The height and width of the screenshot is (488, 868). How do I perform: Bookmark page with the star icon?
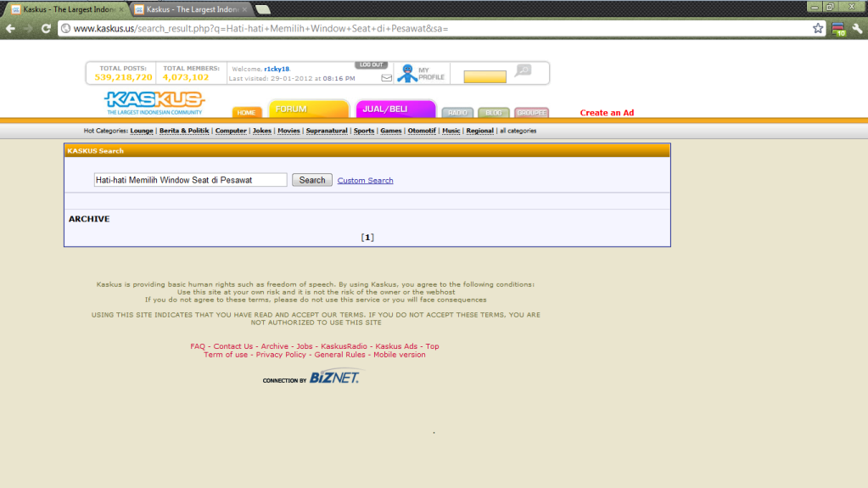pyautogui.click(x=818, y=28)
